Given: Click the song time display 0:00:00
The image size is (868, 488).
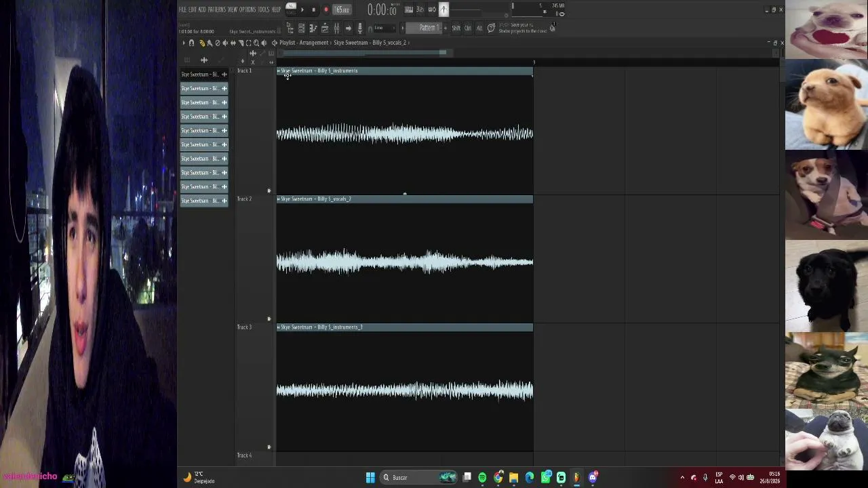Looking at the screenshot, I should (x=382, y=9).
